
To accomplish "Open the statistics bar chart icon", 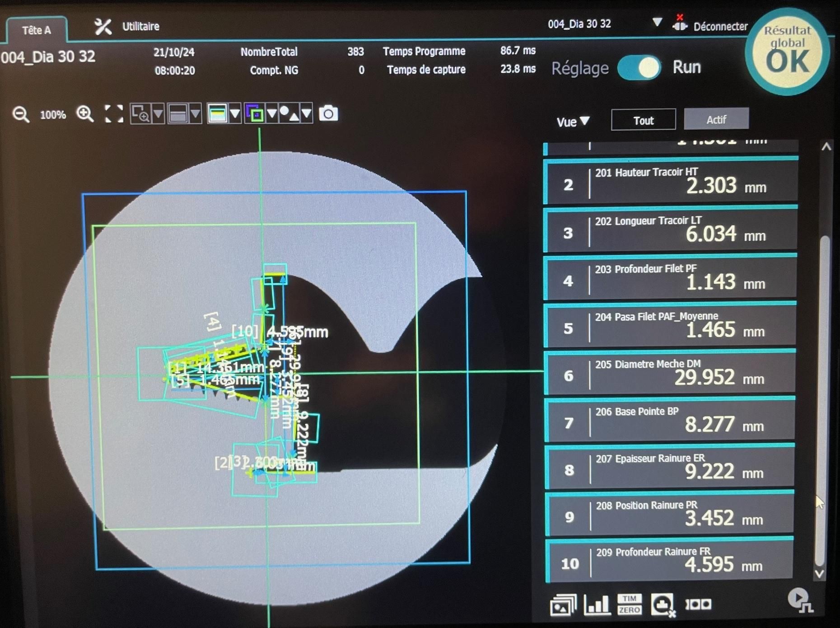I will 597,605.
